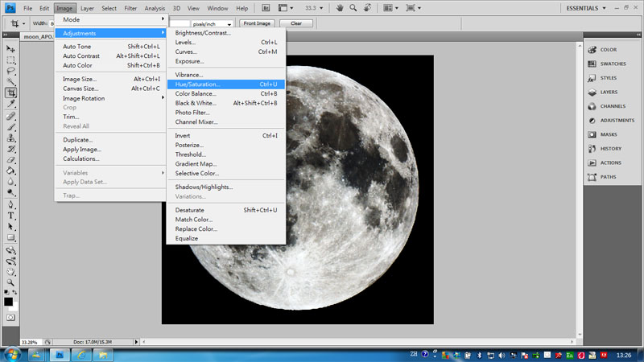Select the Horizontal Type tool
Image resolution: width=644 pixels, height=362 pixels.
point(11,216)
